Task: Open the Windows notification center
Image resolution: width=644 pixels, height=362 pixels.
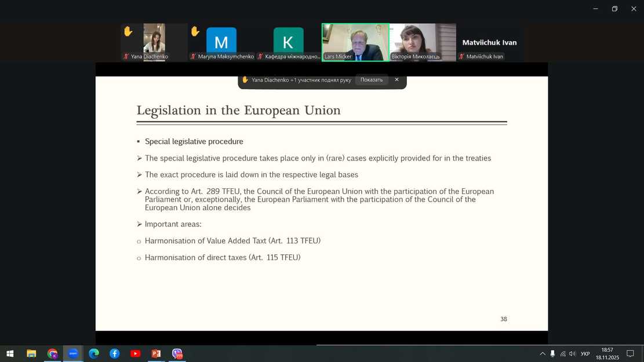Action: click(x=630, y=354)
